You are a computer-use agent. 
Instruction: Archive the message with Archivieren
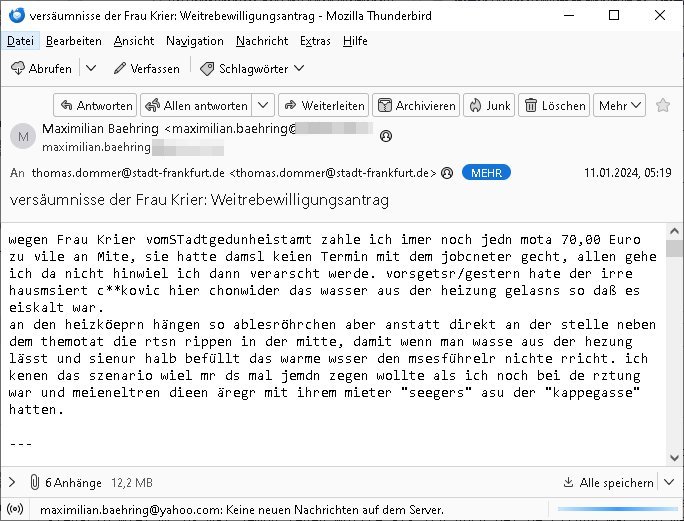point(416,105)
